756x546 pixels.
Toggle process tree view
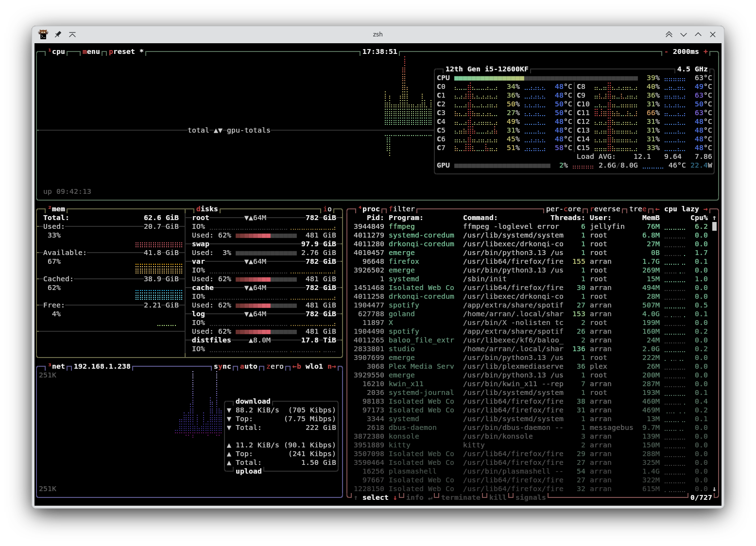coord(638,209)
